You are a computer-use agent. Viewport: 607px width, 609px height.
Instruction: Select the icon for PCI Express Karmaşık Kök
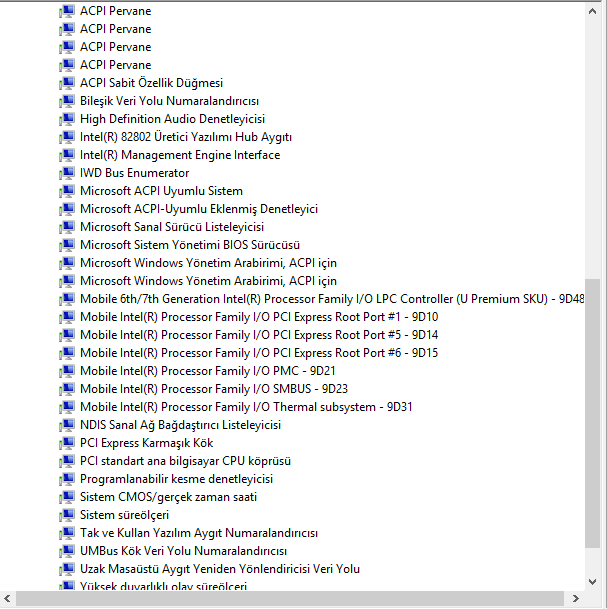click(67, 443)
